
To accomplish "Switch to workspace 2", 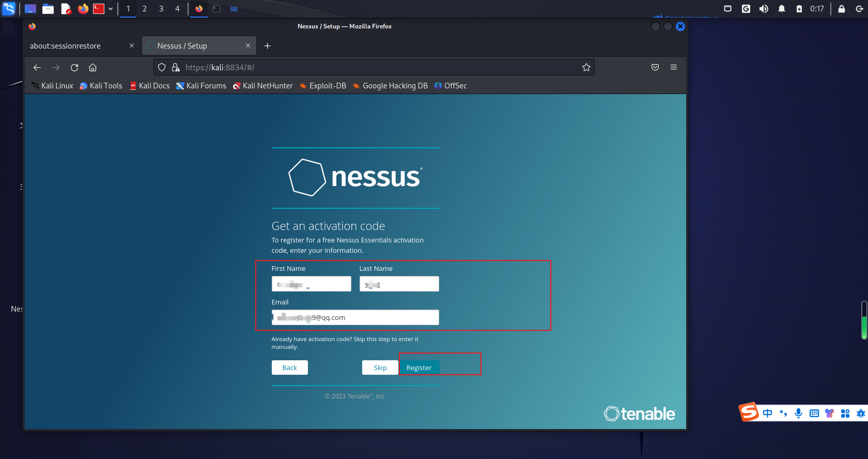I will click(x=145, y=9).
